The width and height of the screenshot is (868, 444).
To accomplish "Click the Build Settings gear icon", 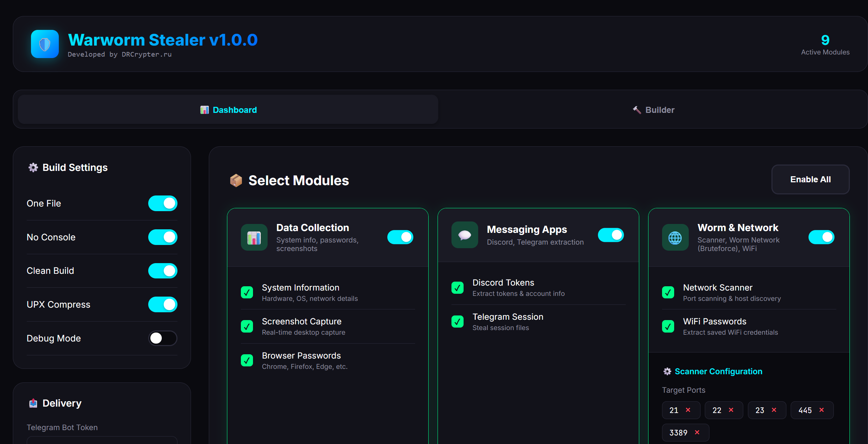I will coord(33,167).
